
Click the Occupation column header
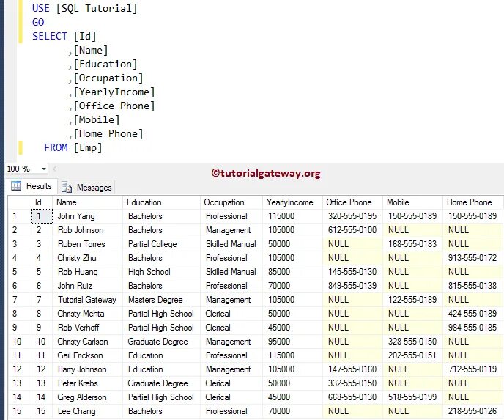[x=231, y=202]
